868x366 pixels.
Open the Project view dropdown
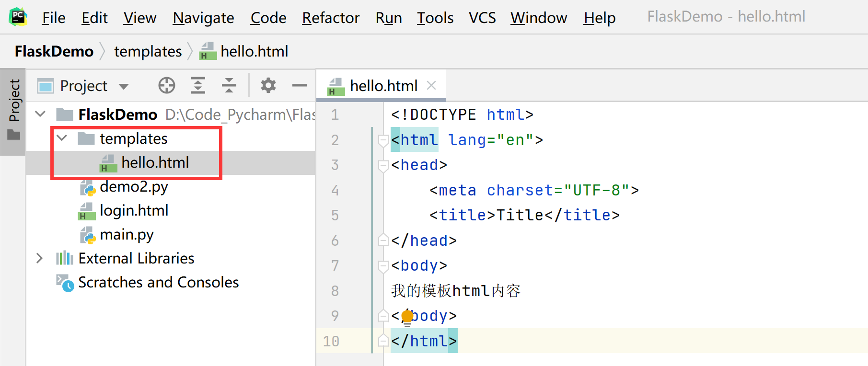pyautogui.click(x=124, y=86)
